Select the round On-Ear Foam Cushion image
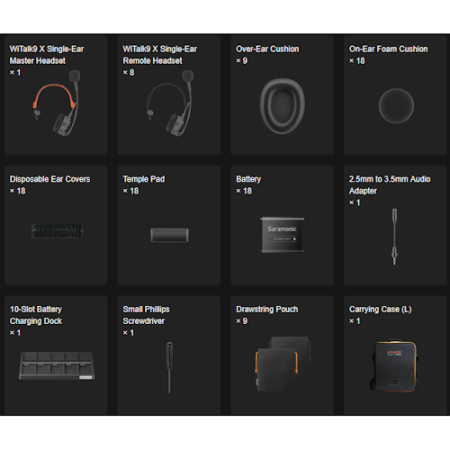This screenshot has height=450, width=450. [396, 106]
